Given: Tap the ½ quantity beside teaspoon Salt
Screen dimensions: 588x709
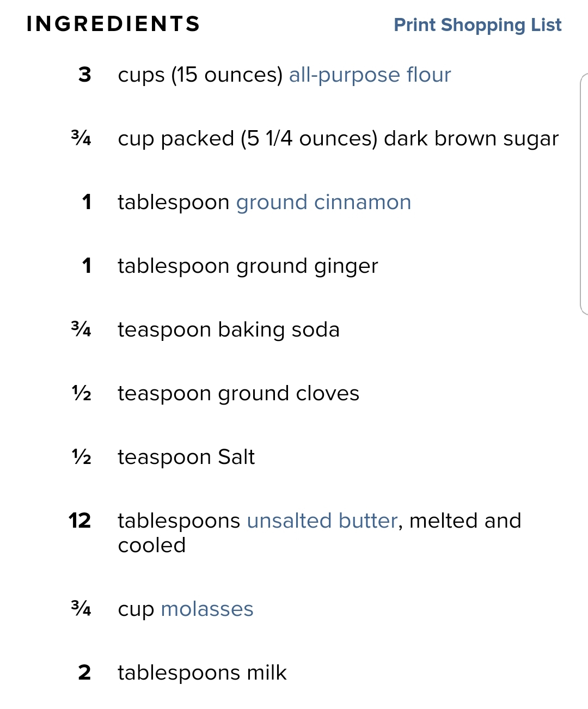Looking at the screenshot, I should coord(81,456).
